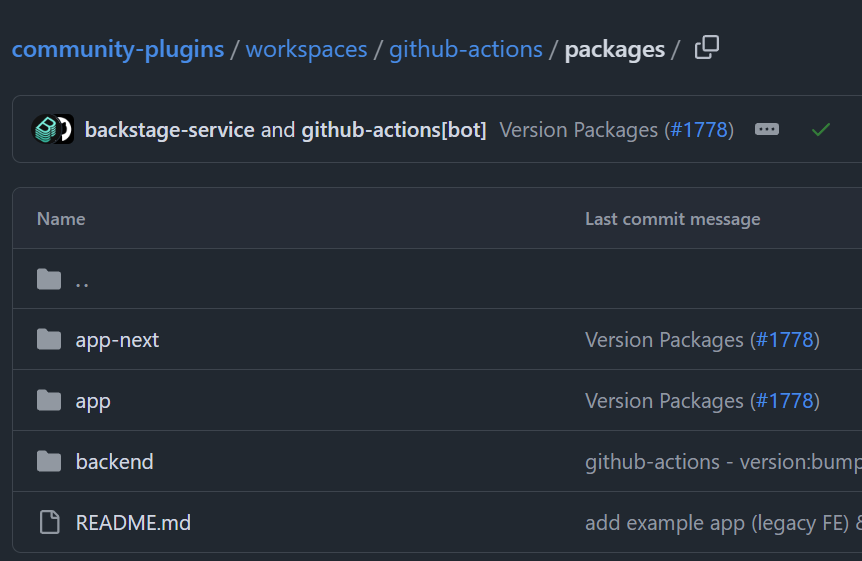Open the app-next folder
Viewport: 862px width, 561px height.
tap(117, 340)
